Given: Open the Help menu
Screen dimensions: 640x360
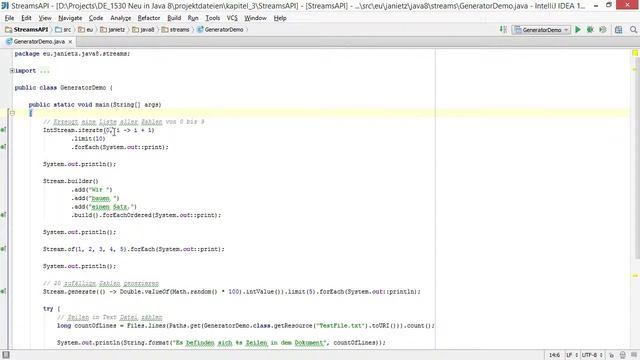Looking at the screenshot, I should tap(280, 18).
